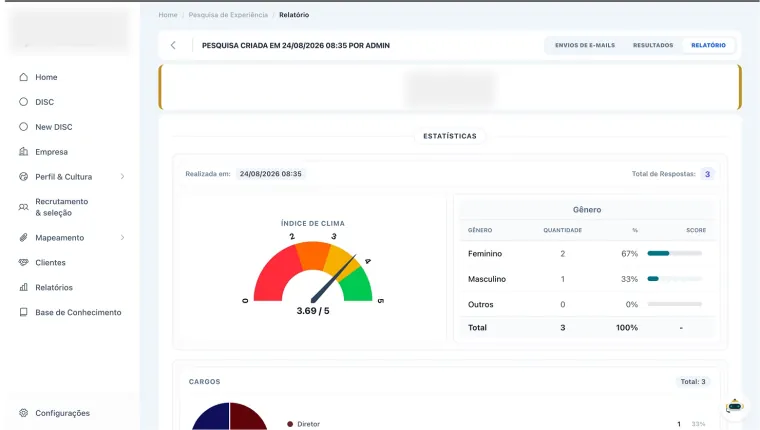This screenshot has height=430, width=760.
Task: Expand the Perfil & Cultura submenu chevron
Action: coord(122,176)
